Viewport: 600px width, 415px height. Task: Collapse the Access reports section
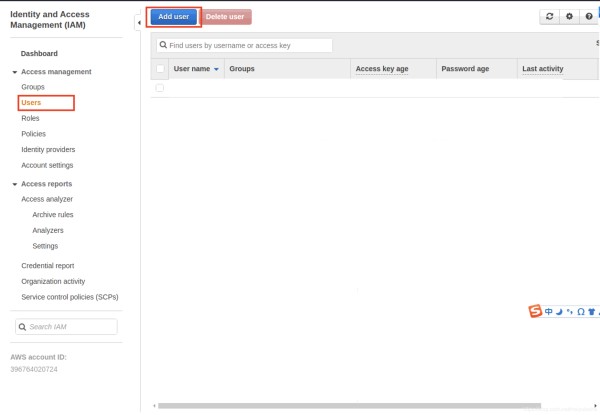pos(15,184)
